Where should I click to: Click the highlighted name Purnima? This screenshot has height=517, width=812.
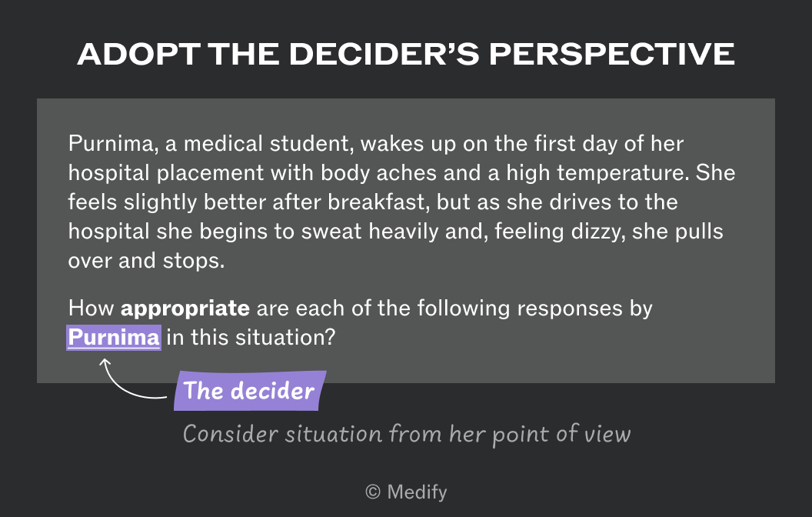[114, 338]
